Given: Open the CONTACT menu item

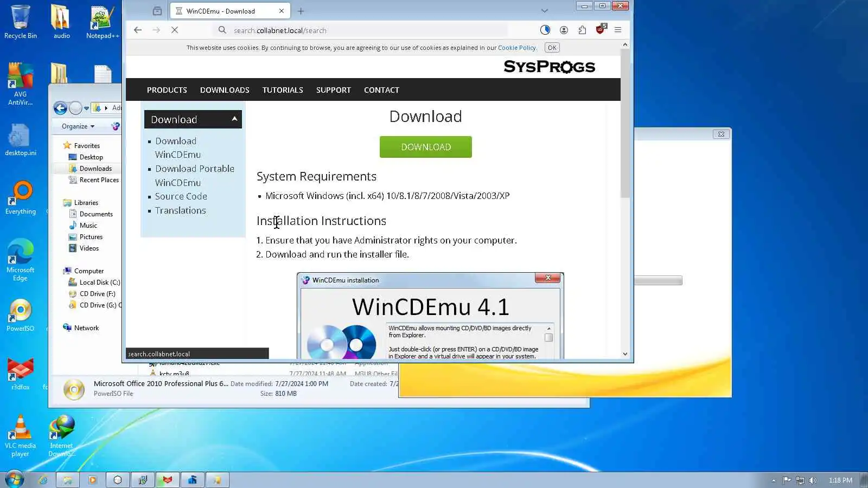Looking at the screenshot, I should [381, 90].
